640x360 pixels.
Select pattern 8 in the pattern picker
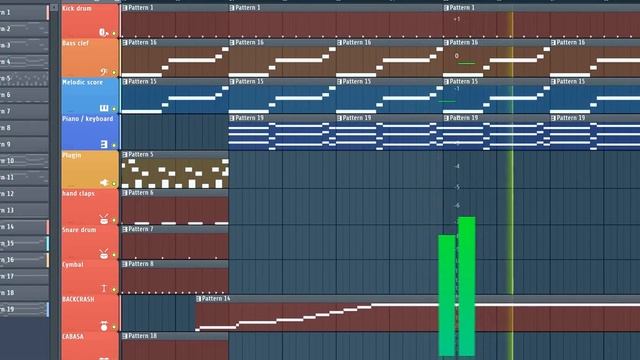(23, 128)
